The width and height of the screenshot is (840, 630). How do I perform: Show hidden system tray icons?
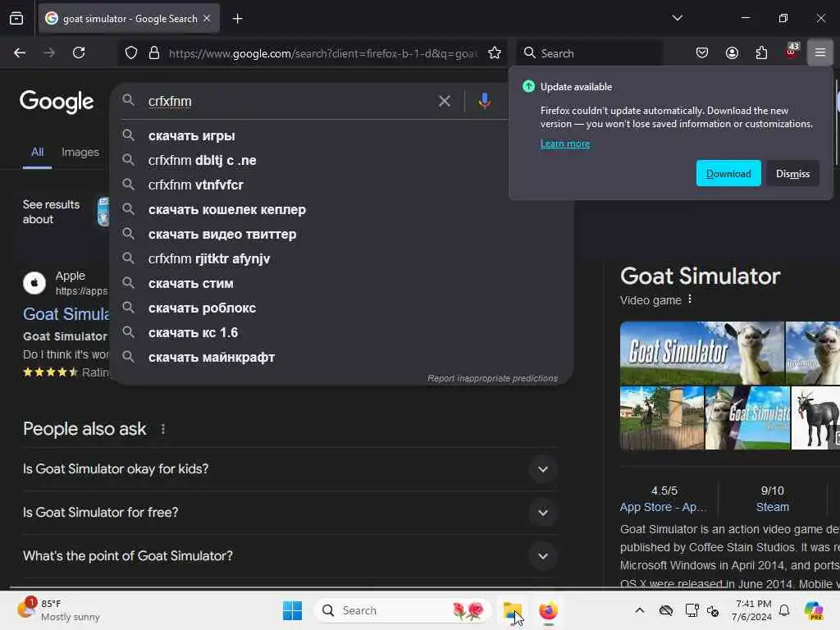point(640,610)
